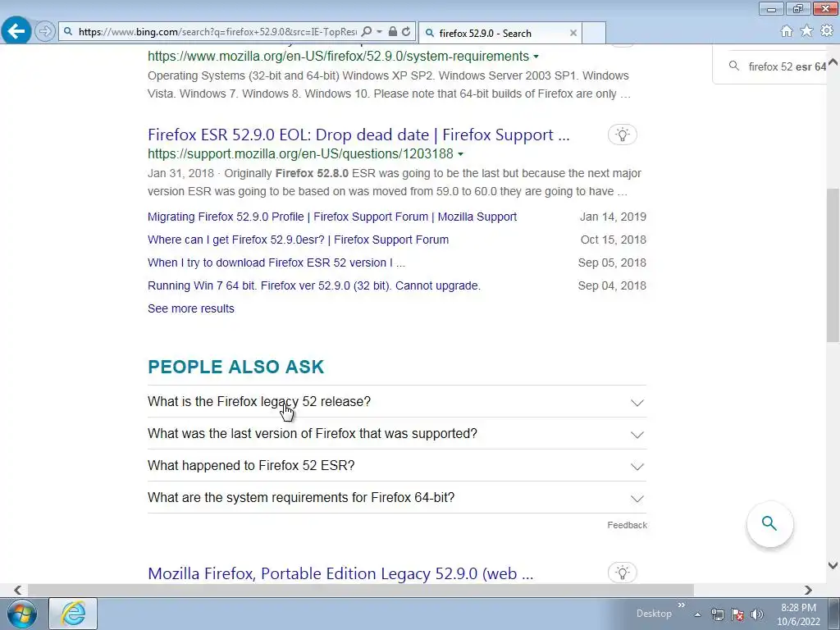Click the horizontal scrollbar right arrow
The width and height of the screenshot is (840, 630).
coord(808,590)
